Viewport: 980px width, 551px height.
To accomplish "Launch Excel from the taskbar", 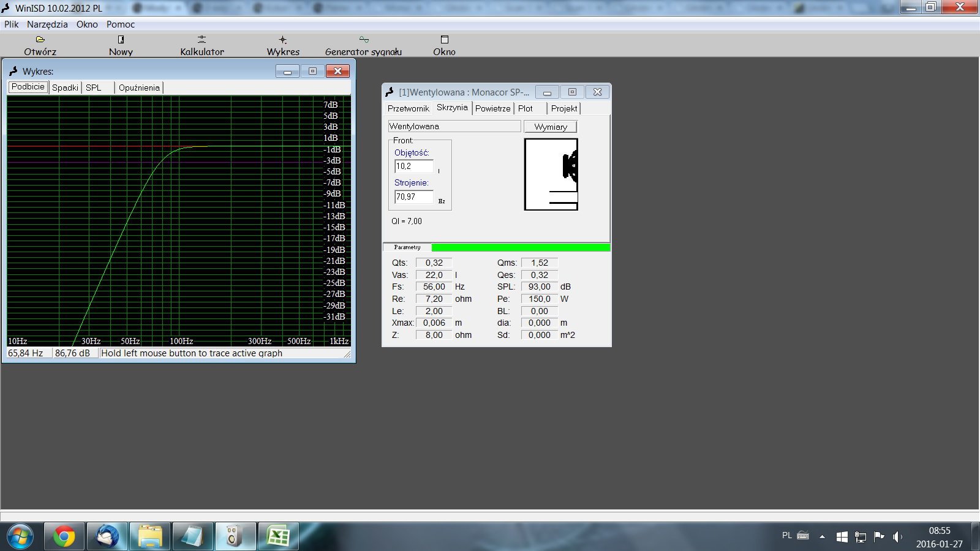I will (x=279, y=537).
